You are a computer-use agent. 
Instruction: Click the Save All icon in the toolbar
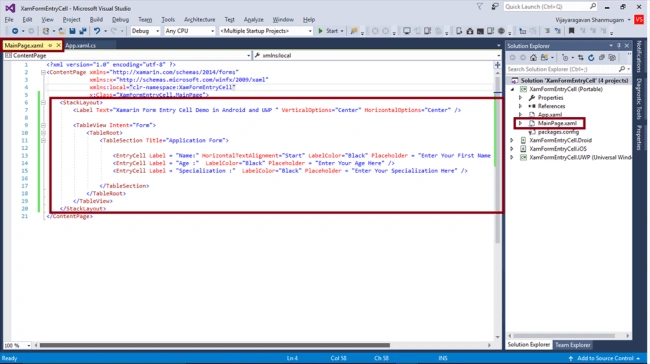[x=82, y=31]
